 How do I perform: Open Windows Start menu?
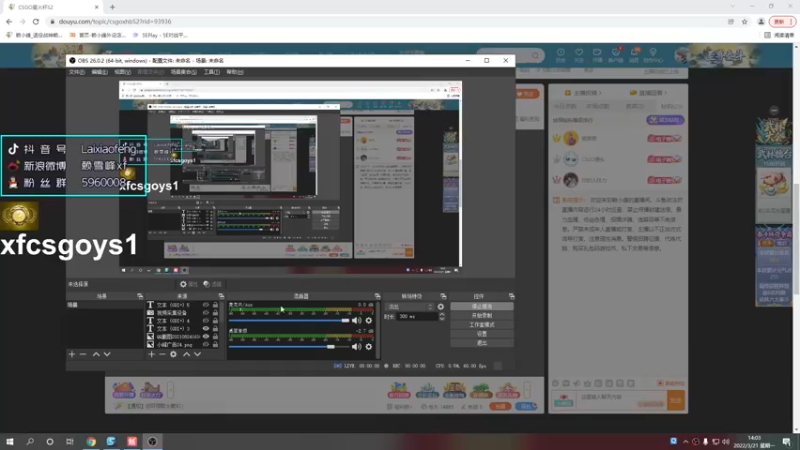(10, 441)
